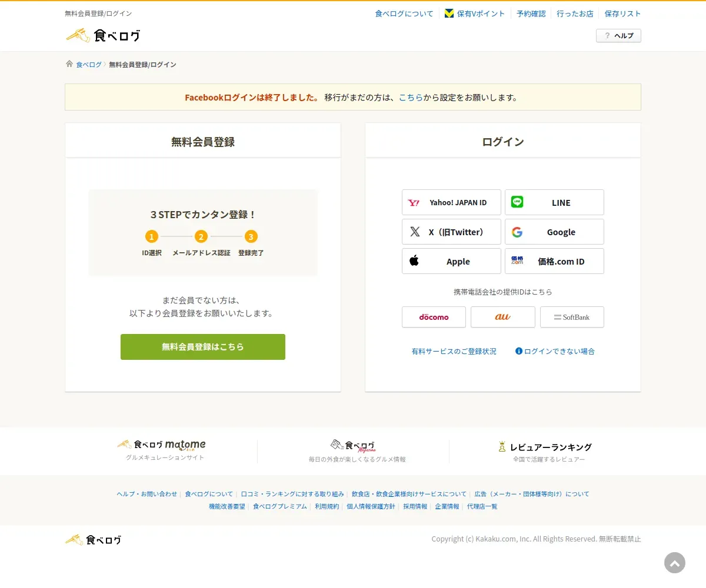Click the ログイン panel heading

(x=503, y=142)
